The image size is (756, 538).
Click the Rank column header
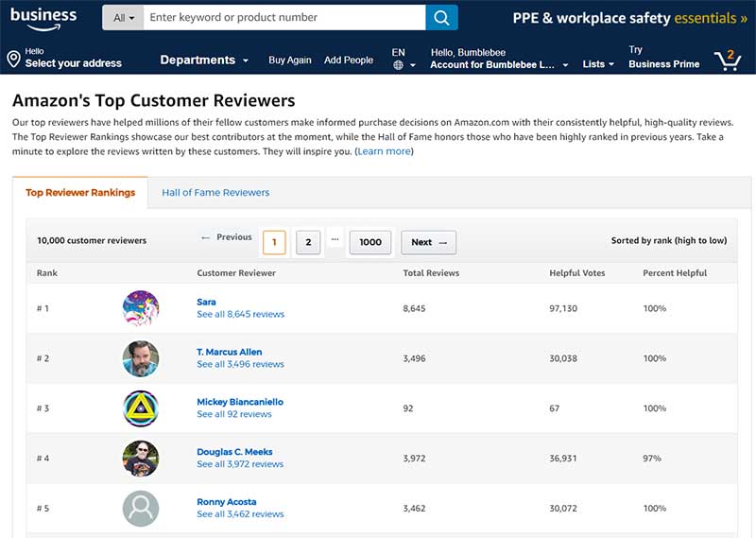[x=46, y=273]
